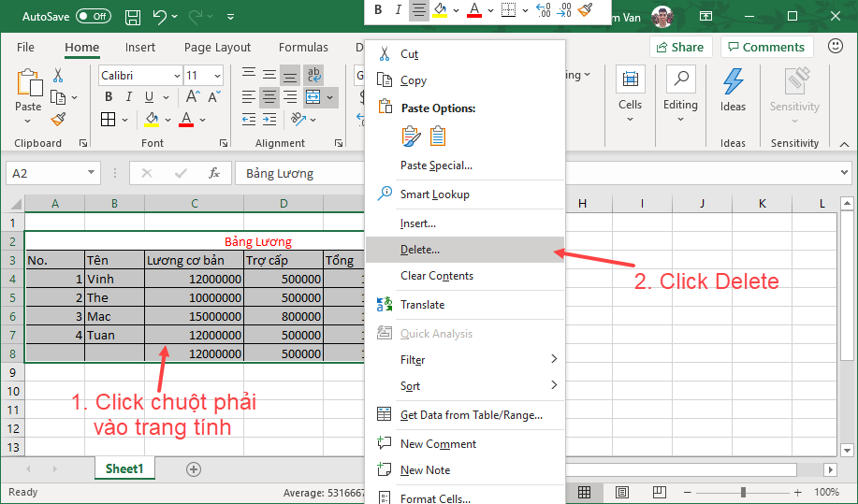This screenshot has height=504, width=858.
Task: Click the Cut scissors icon in Clipboard group
Action: [58, 75]
